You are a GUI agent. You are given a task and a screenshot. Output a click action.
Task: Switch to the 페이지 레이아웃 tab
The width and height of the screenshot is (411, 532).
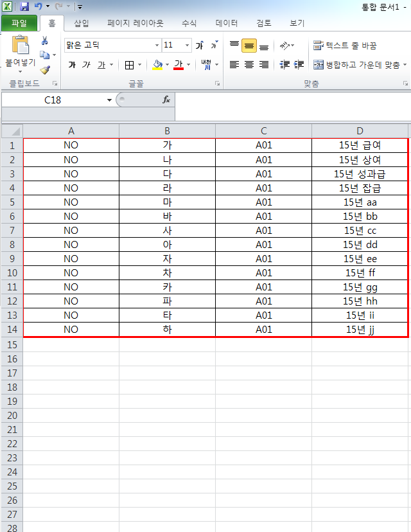(x=136, y=23)
